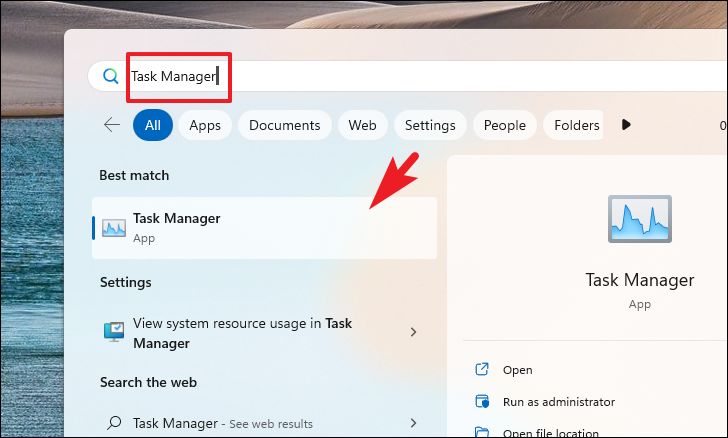Viewport: 728px width, 438px height.
Task: Open View system resource usage setting
Action: pyautogui.click(x=264, y=333)
